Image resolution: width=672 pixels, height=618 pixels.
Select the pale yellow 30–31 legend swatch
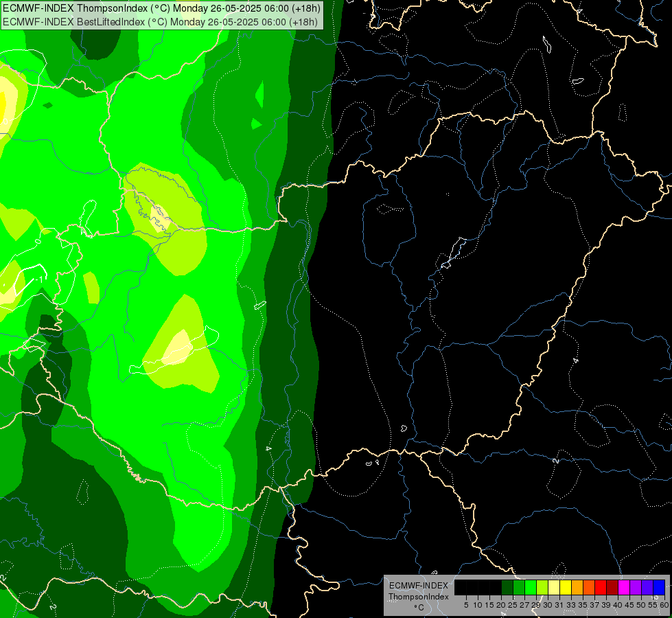(x=554, y=587)
